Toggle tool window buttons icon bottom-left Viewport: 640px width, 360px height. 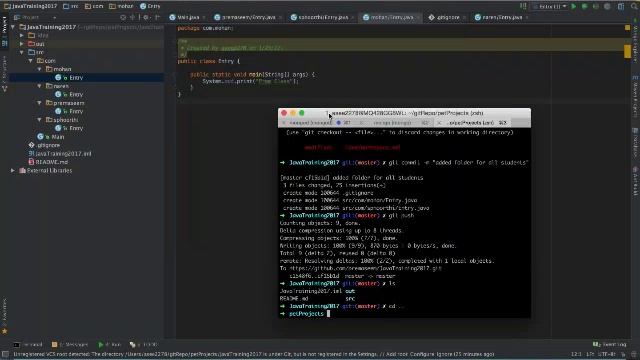click(5, 354)
